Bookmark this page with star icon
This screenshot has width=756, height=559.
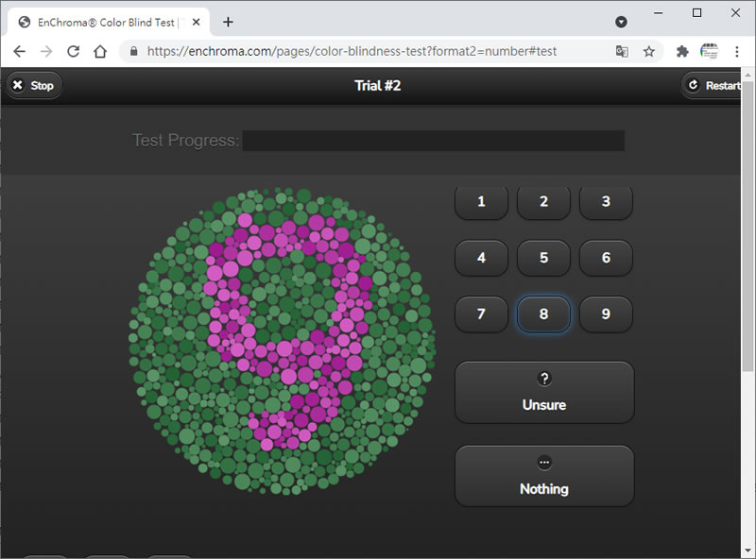[649, 52]
